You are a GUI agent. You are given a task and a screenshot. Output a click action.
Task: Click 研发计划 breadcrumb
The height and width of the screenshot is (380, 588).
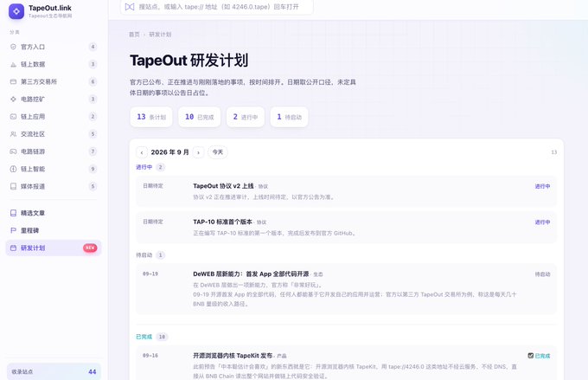point(160,34)
